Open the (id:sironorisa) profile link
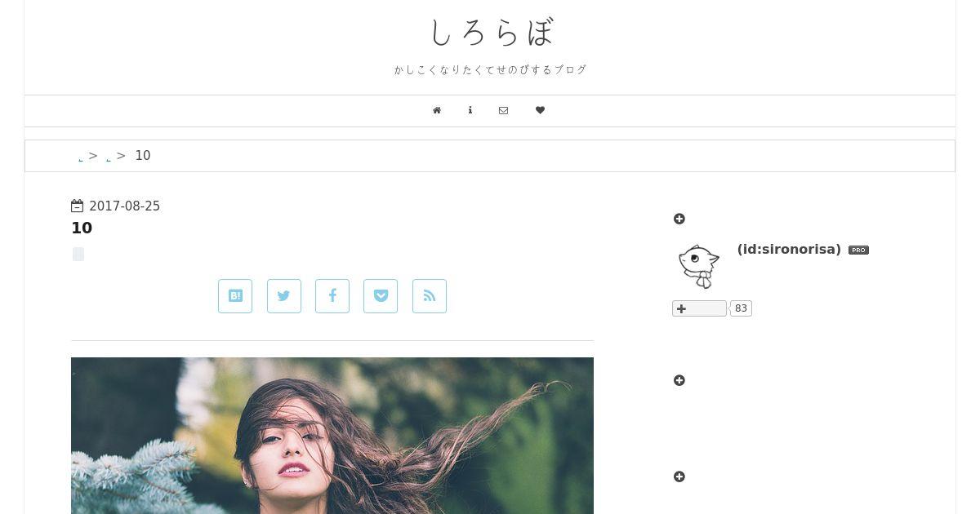This screenshot has height=514, width=980. point(789,249)
